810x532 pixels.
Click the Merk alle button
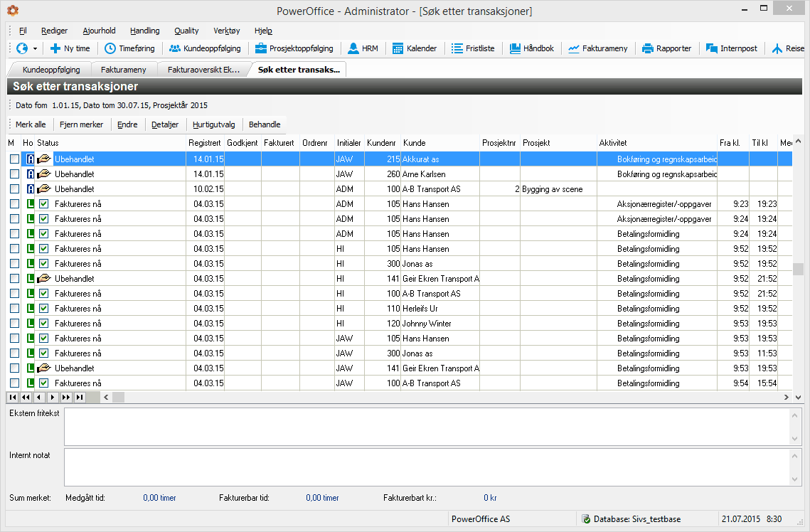(31, 124)
